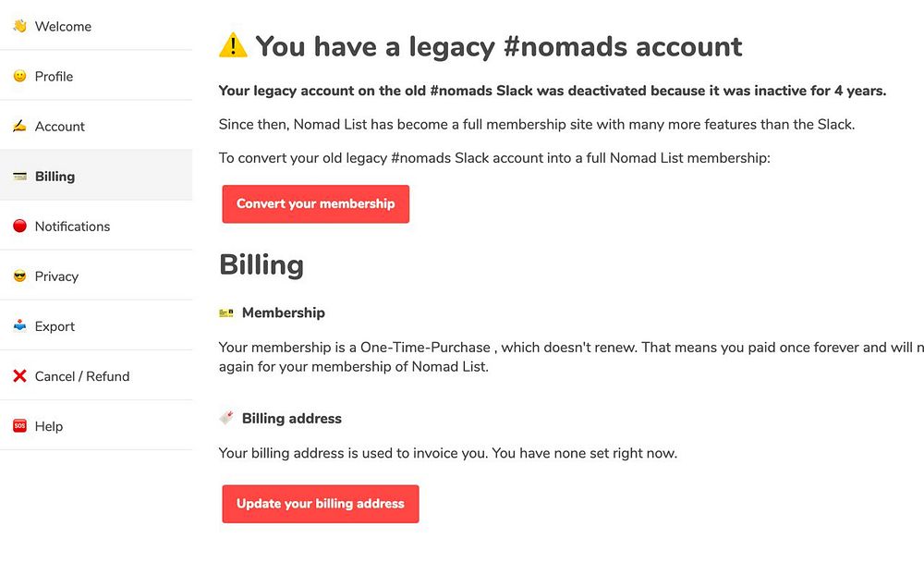Click the inbox tray Export icon
This screenshot has width=924, height=563.
pos(19,326)
